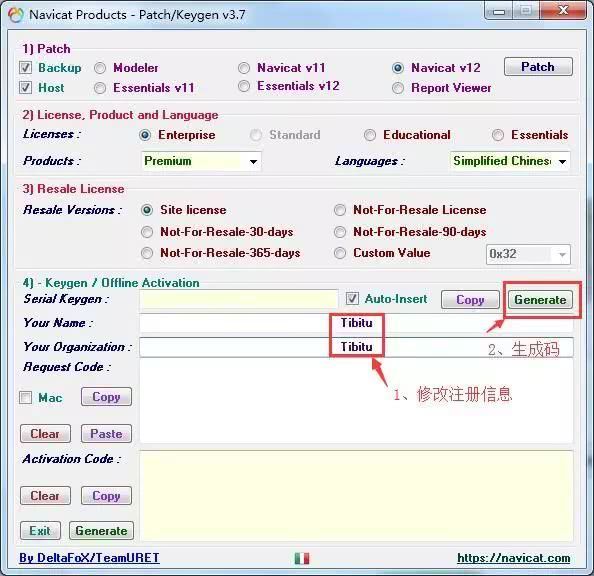Toggle the Host checkbox
This screenshot has height=576, width=594.
click(25, 88)
